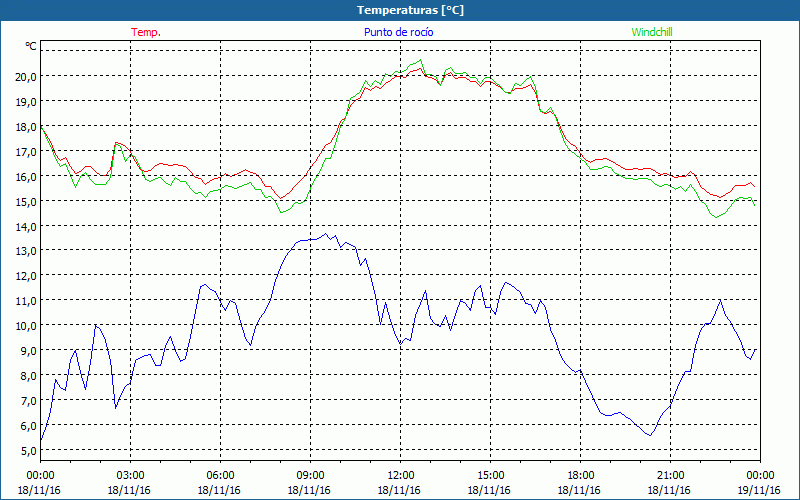Screen dimensions: 800x500
Task: Click the °C unit label on the y-axis
Action: (31, 46)
